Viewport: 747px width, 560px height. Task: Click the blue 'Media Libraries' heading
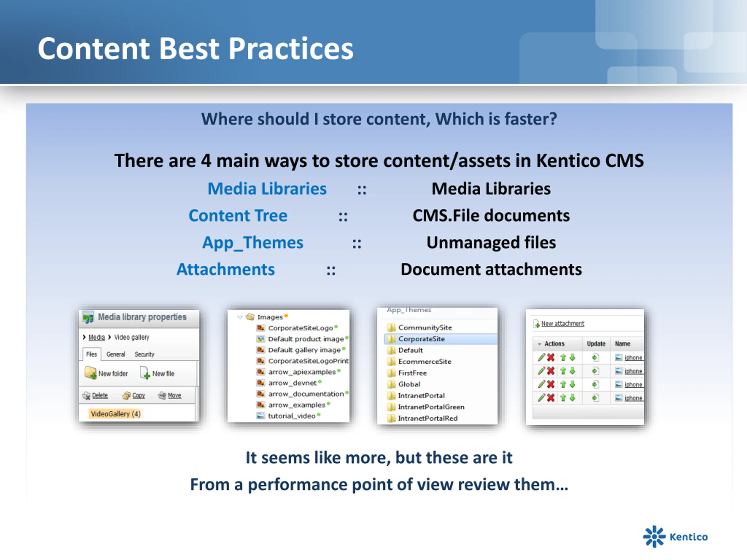pos(267,189)
